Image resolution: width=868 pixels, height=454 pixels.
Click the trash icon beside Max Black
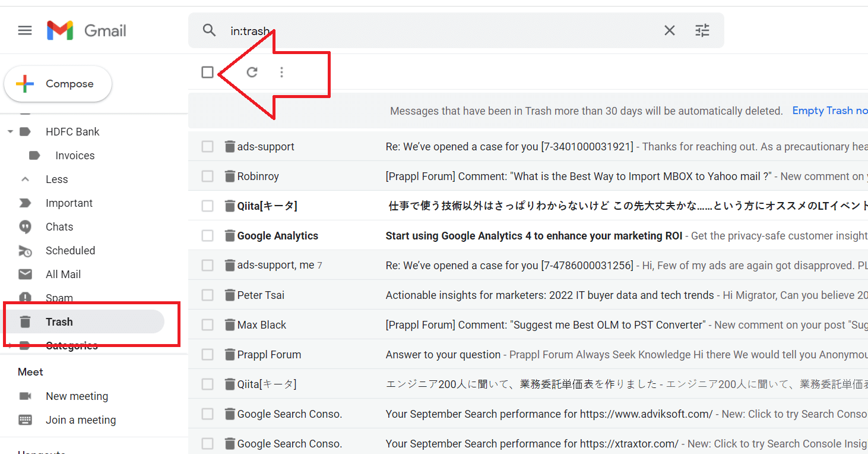click(x=230, y=324)
